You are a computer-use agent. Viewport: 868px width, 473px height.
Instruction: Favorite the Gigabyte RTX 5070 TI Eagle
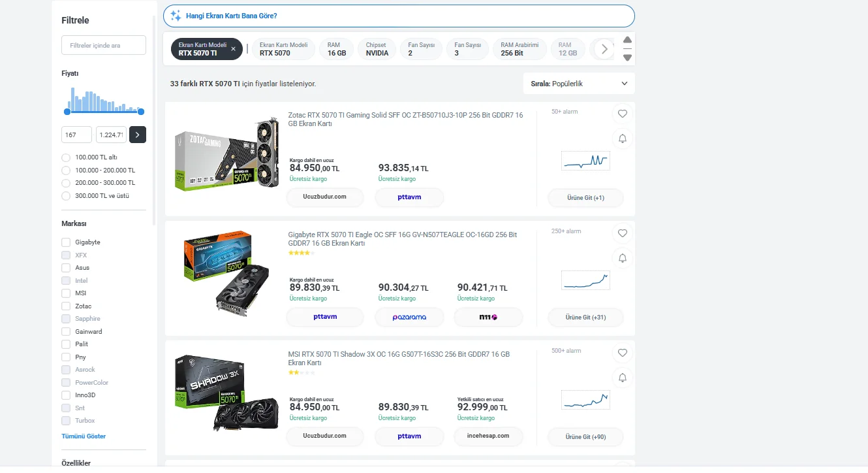pyautogui.click(x=622, y=233)
